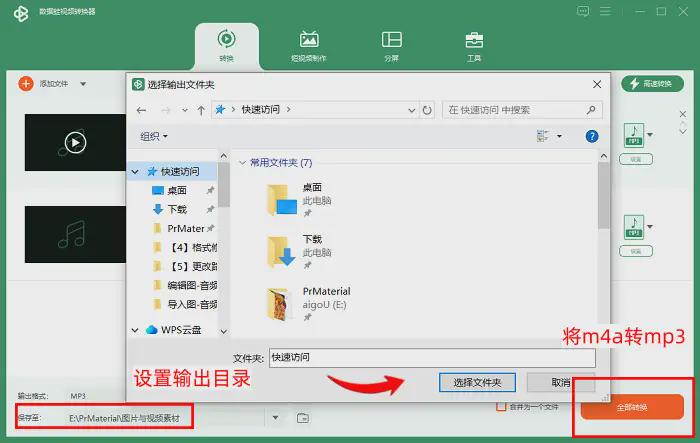The image size is (700, 443).
Task: Collapse the 快速访问 tree node
Action: tap(136, 172)
